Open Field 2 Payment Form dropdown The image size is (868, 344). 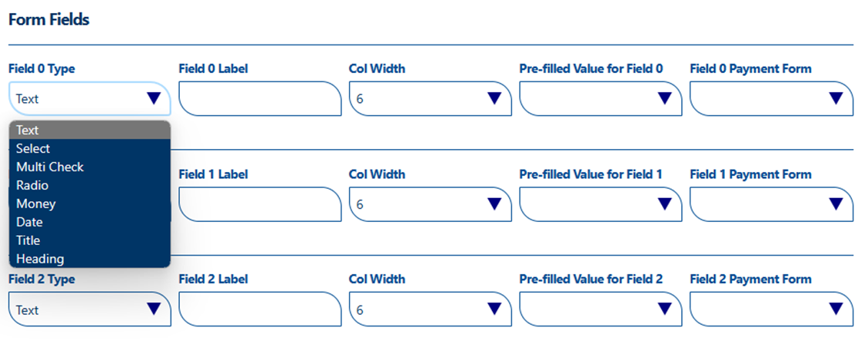pyautogui.click(x=771, y=309)
